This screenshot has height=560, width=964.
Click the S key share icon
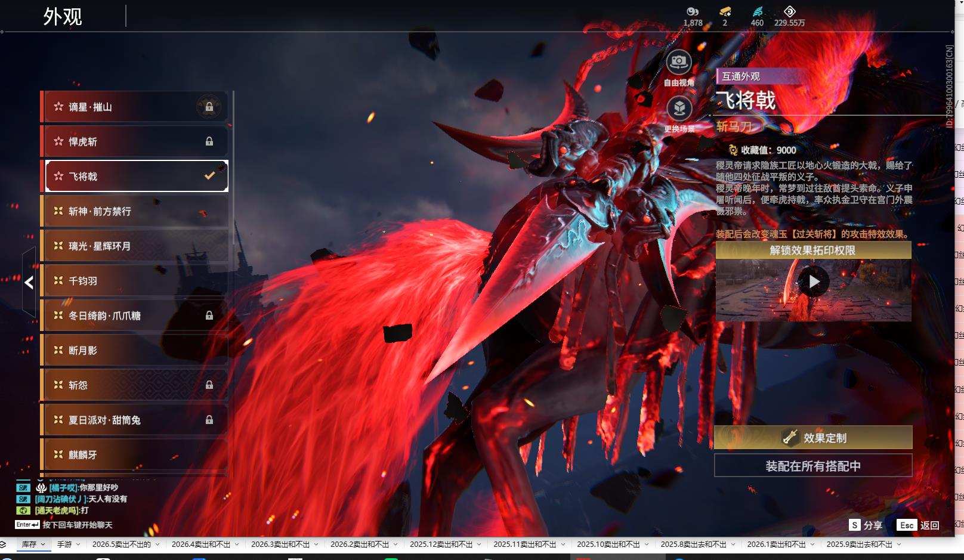tap(854, 525)
